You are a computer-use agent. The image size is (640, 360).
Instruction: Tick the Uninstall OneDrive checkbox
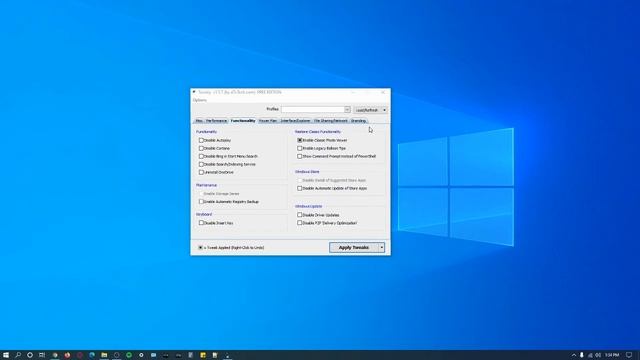tap(201, 172)
